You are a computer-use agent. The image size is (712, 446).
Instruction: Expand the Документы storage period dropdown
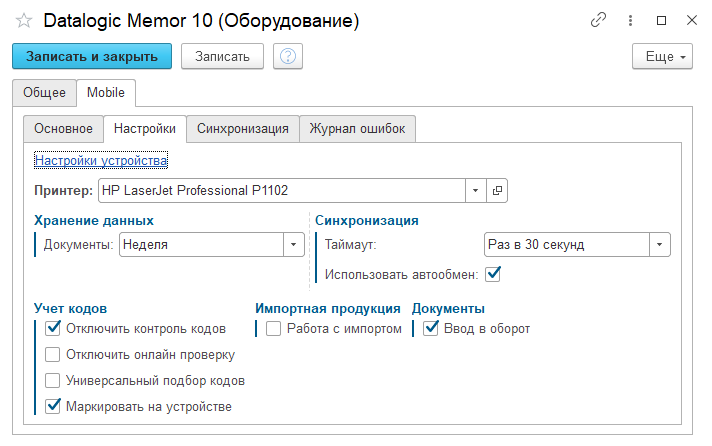point(293,244)
